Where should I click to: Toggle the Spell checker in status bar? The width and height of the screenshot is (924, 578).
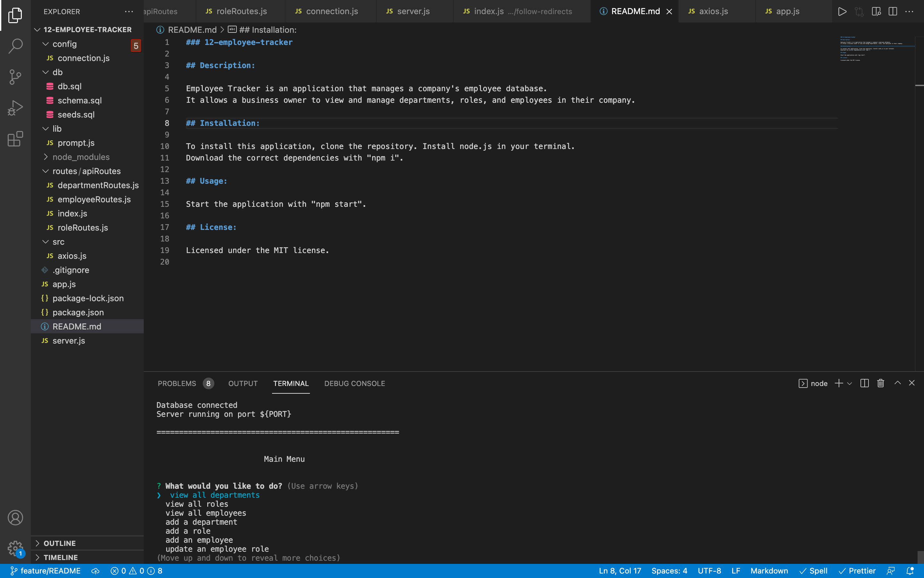click(813, 571)
